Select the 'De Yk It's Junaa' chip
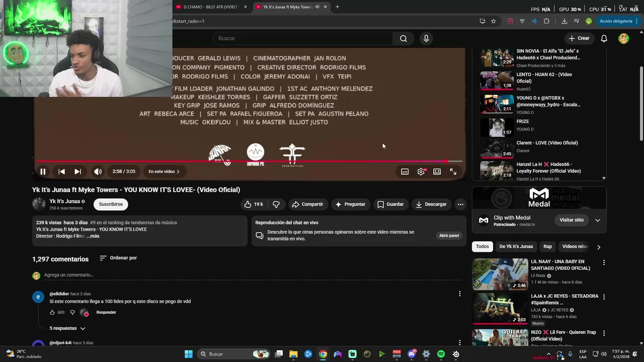 coord(516,246)
